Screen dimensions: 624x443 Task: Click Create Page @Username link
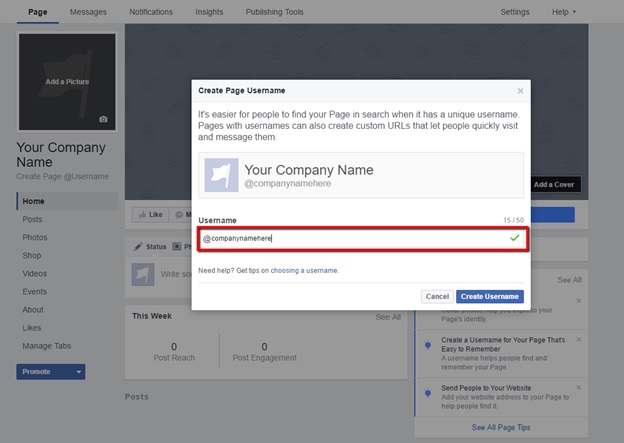click(x=62, y=176)
